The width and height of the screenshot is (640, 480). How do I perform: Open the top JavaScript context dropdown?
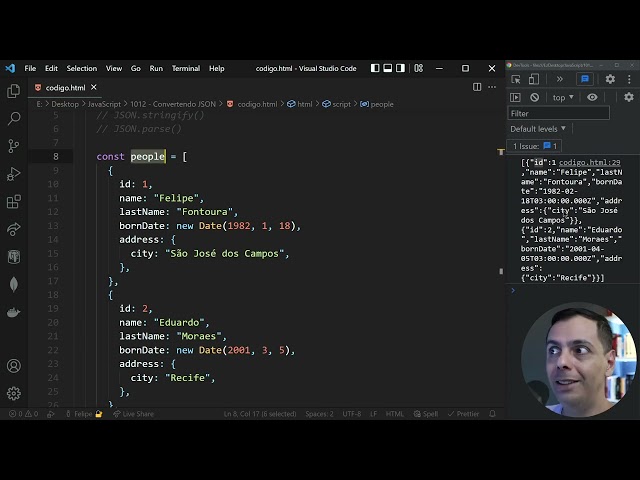(563, 98)
